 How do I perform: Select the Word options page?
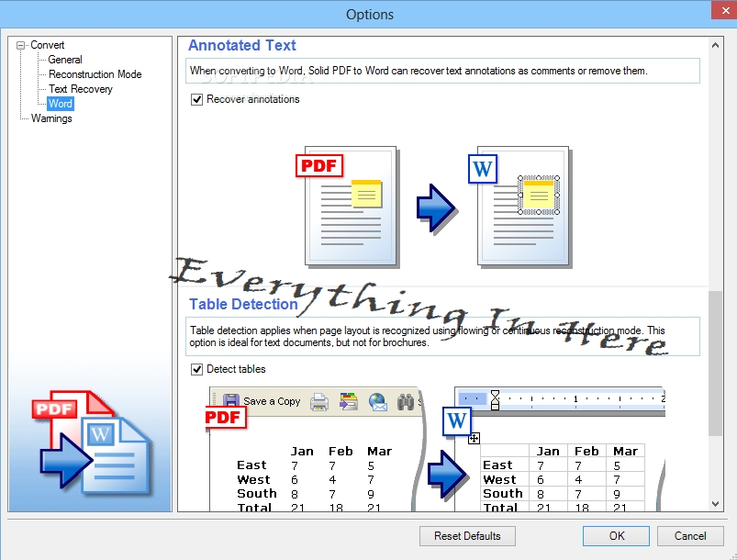coord(61,104)
